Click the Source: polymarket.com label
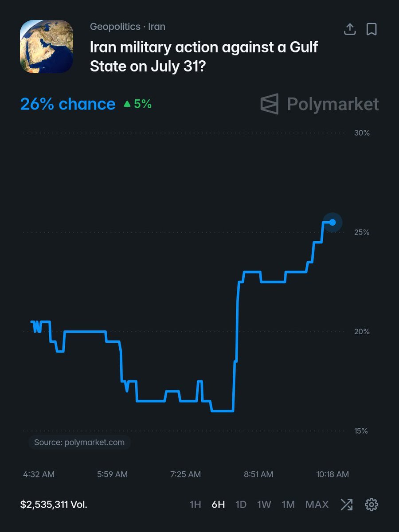The image size is (399, 532). pos(79,442)
